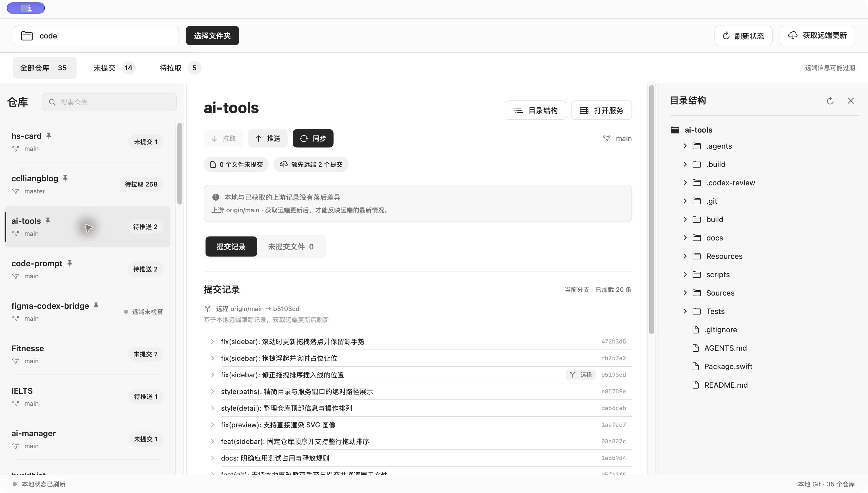Image resolution: width=868 pixels, height=493 pixels.
Task: Click the 待拉取 258 badge on cclliangblog
Action: coord(141,184)
